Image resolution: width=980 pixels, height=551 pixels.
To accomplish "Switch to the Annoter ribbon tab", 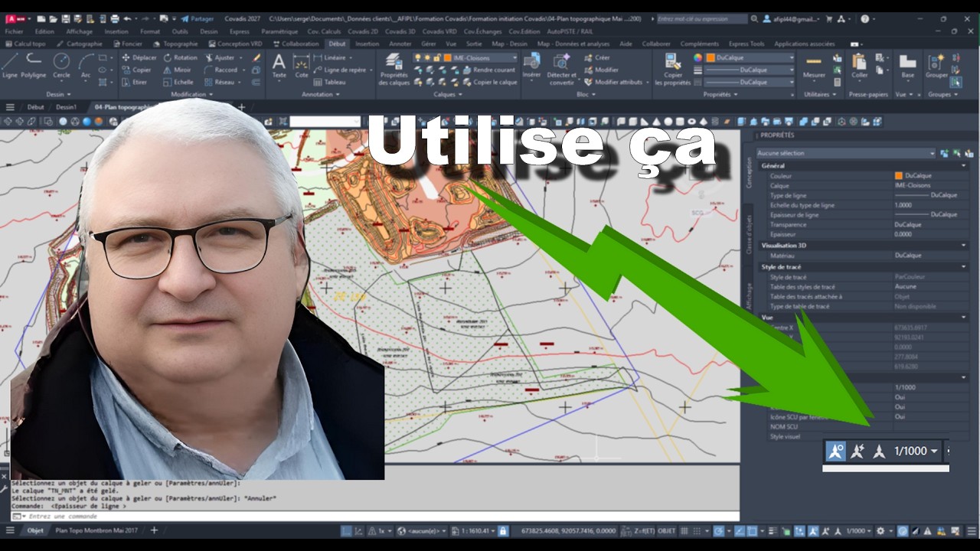I will pyautogui.click(x=400, y=44).
